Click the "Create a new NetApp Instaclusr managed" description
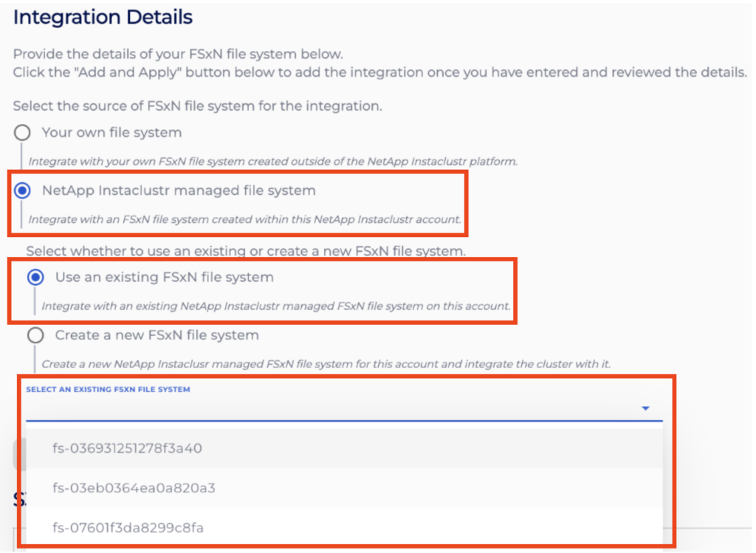Viewport: 756px width, 553px height. coord(326,364)
